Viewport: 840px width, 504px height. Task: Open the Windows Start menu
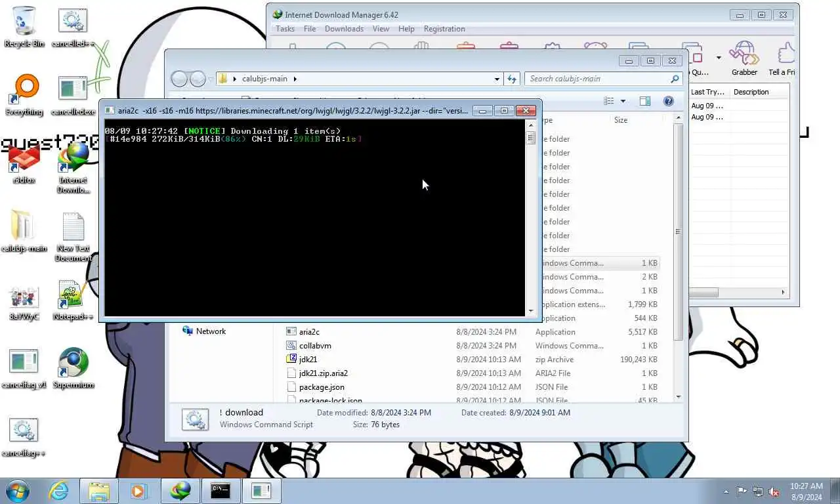coord(18,490)
